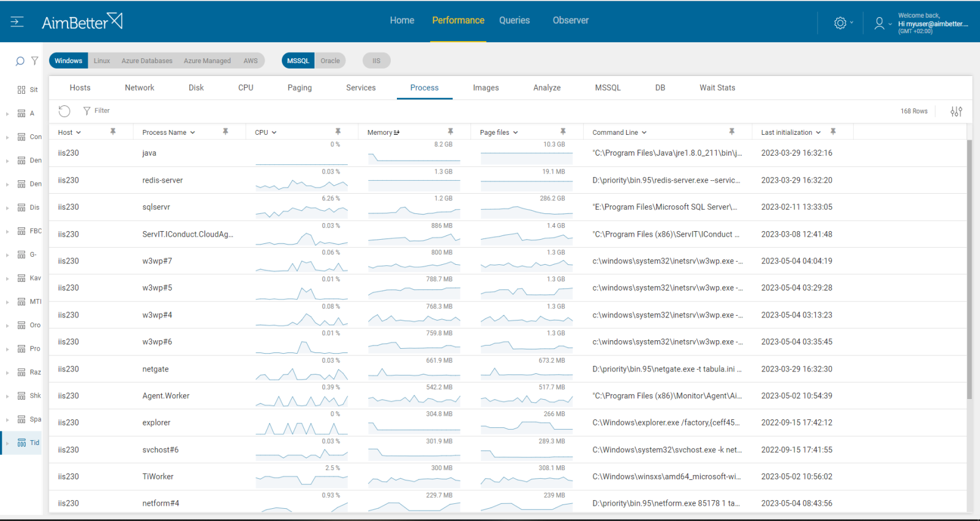Pin the Last initialization column
The height and width of the screenshot is (521, 980).
coord(833,132)
